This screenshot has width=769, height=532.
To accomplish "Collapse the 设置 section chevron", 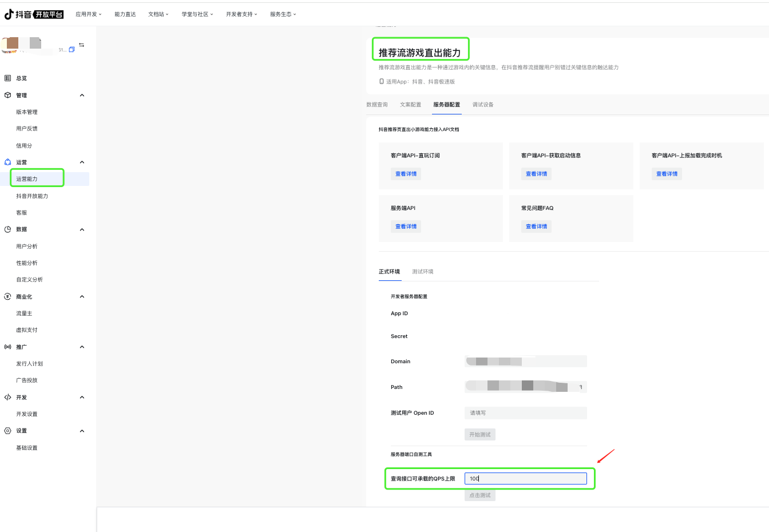I will pos(82,431).
